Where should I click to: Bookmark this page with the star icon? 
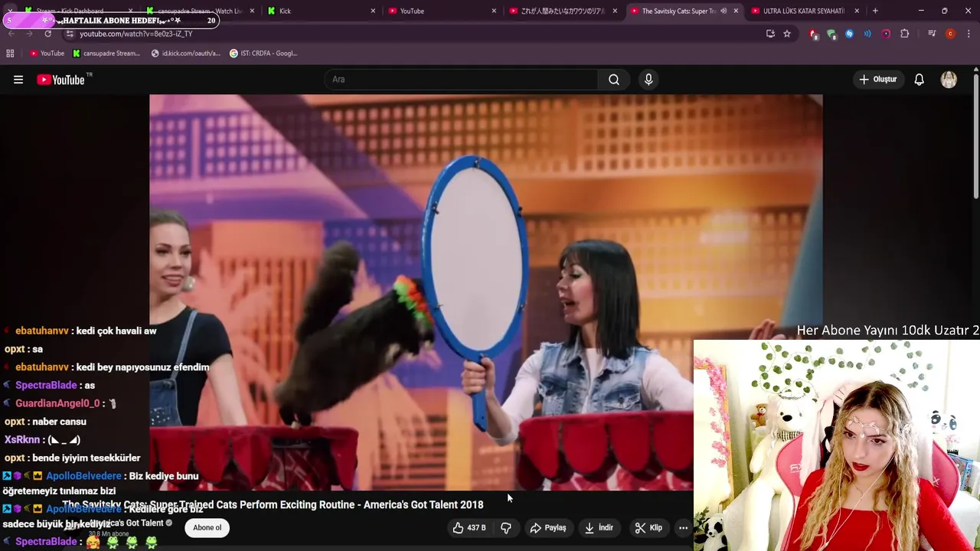click(x=787, y=34)
